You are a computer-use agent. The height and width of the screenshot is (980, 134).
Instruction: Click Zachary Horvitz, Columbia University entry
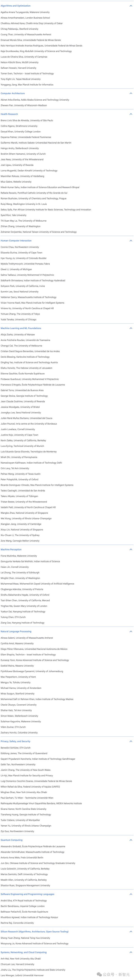[x=19, y=732]
